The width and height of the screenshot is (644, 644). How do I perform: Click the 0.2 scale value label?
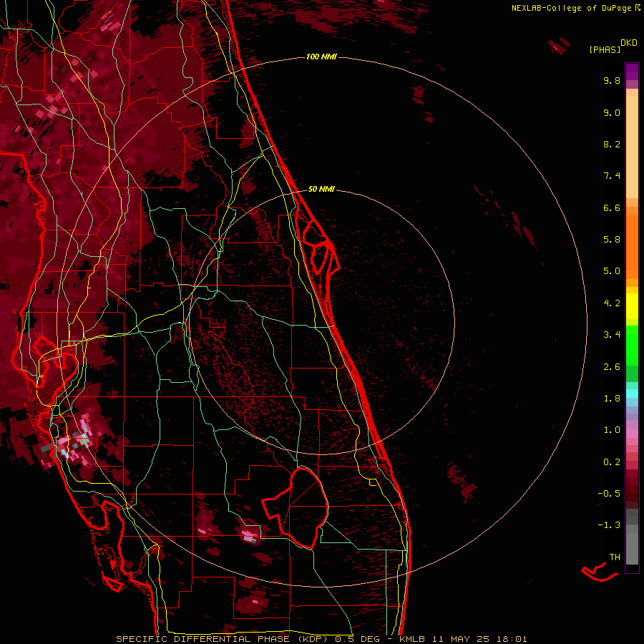pos(612,462)
